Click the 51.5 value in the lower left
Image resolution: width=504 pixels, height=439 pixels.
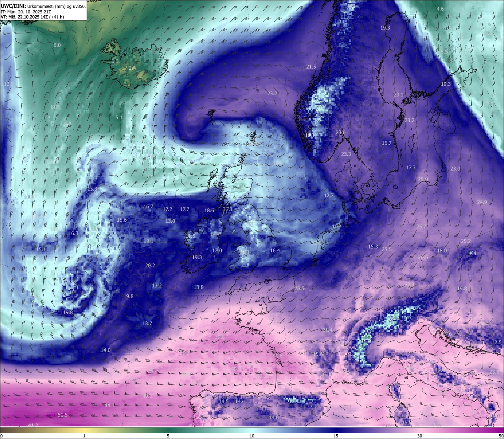pyautogui.click(x=63, y=415)
